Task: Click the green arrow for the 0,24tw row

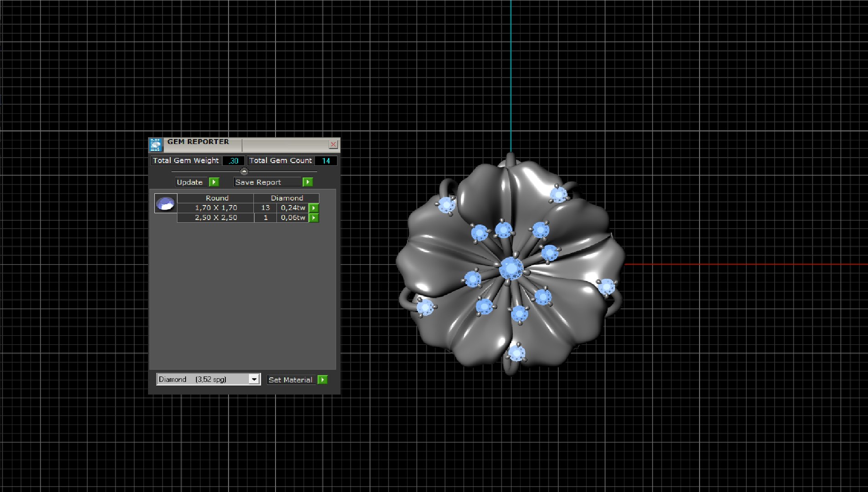Action: tap(314, 208)
